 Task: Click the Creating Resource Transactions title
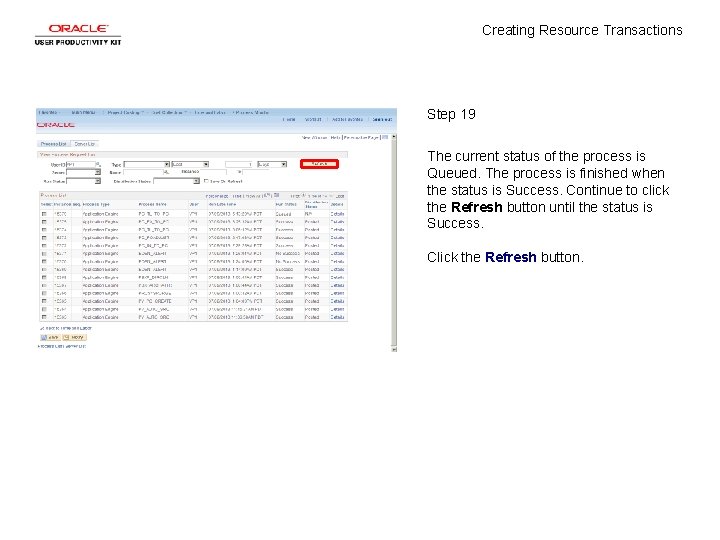point(582,30)
